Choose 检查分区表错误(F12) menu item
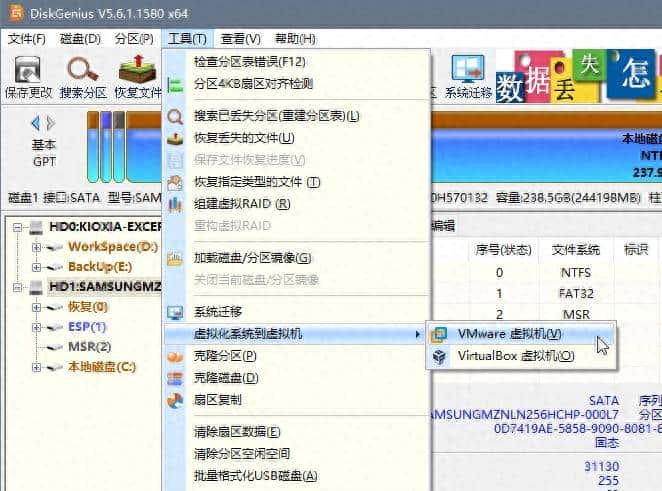This screenshot has width=662, height=491. click(x=296, y=62)
